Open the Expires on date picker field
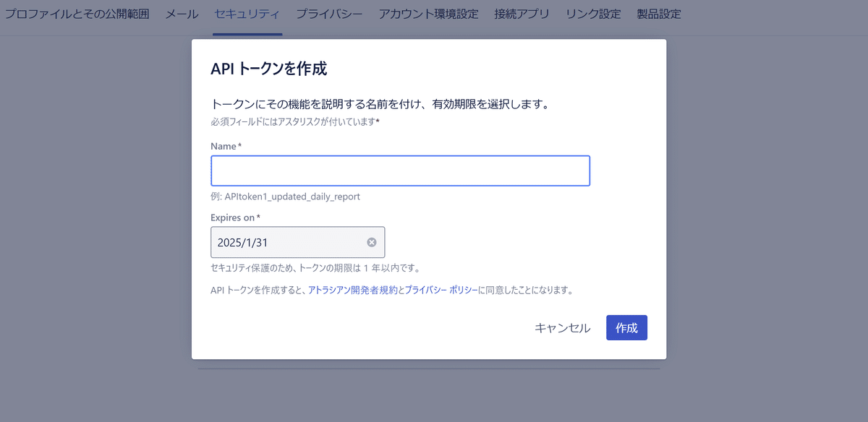 297,243
